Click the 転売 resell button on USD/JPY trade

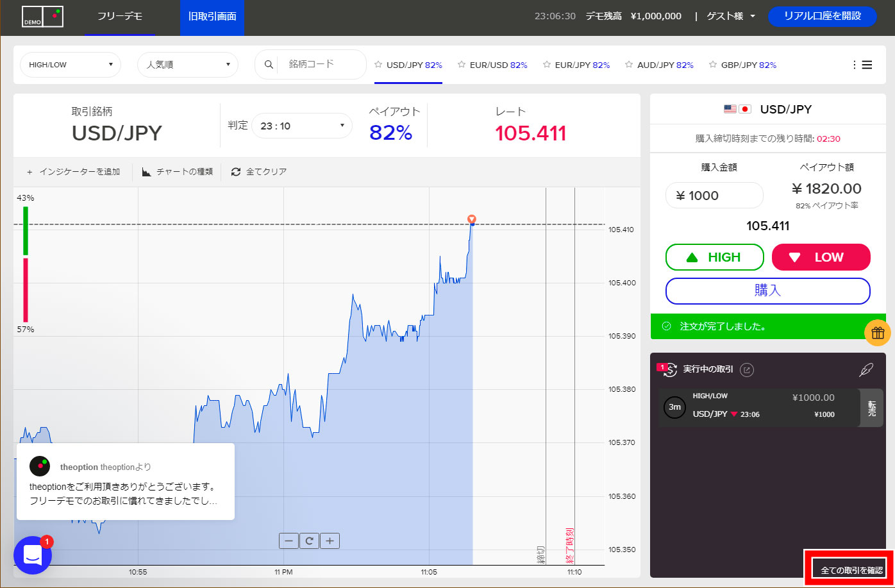click(x=871, y=408)
